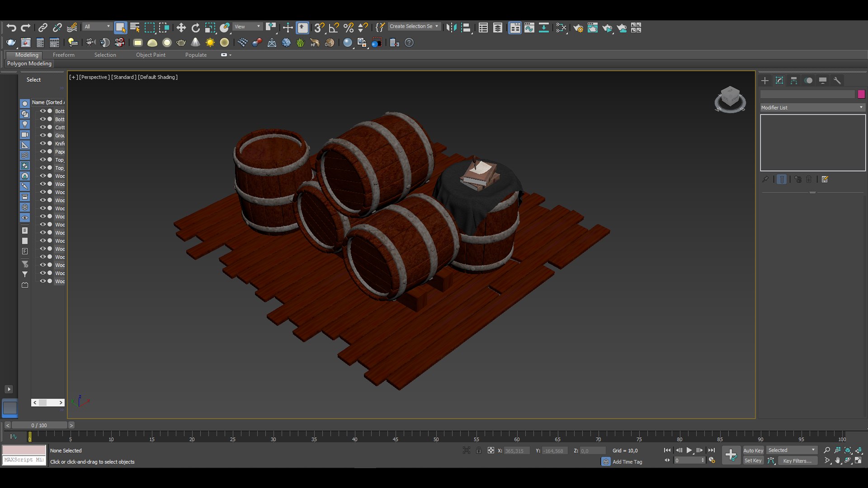Hide the Knife object via its eye icon

[43, 143]
